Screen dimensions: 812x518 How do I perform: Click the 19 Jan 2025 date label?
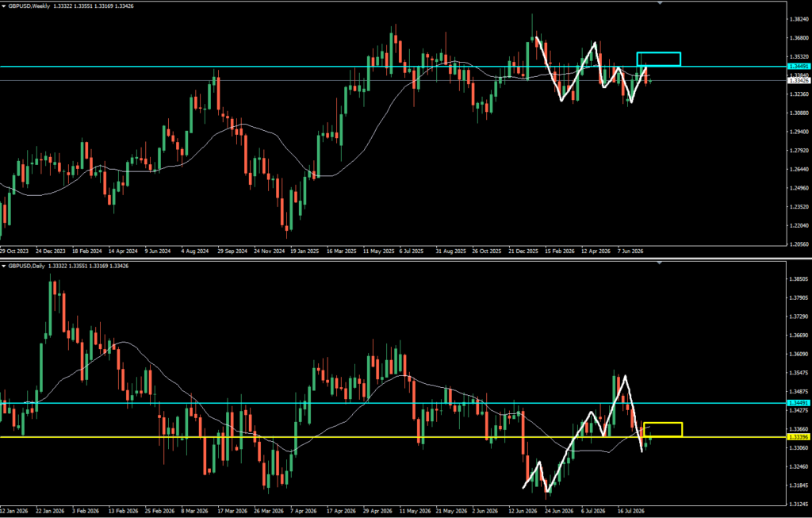click(304, 251)
